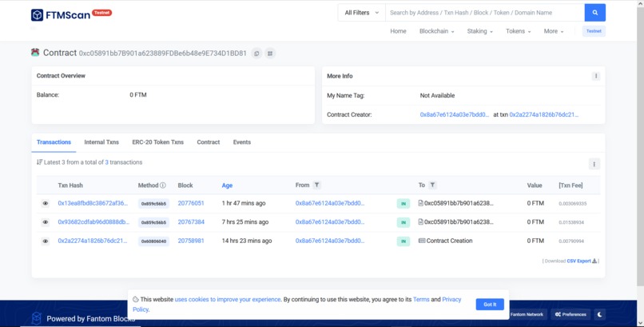644x327 pixels.
Task: Click Age column header
Action: (227, 185)
